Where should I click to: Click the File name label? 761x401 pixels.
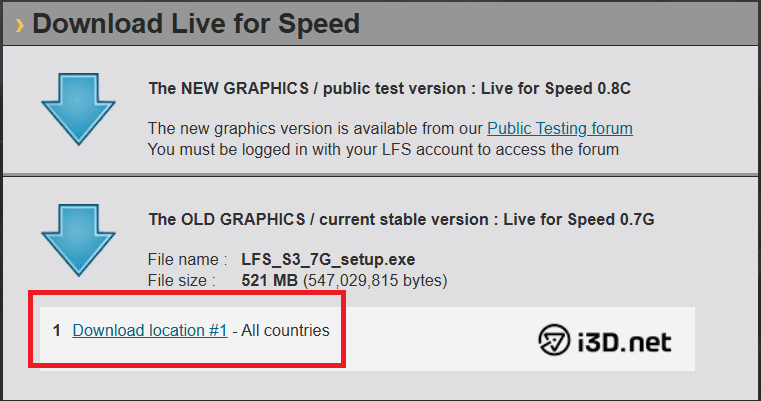click(x=187, y=260)
